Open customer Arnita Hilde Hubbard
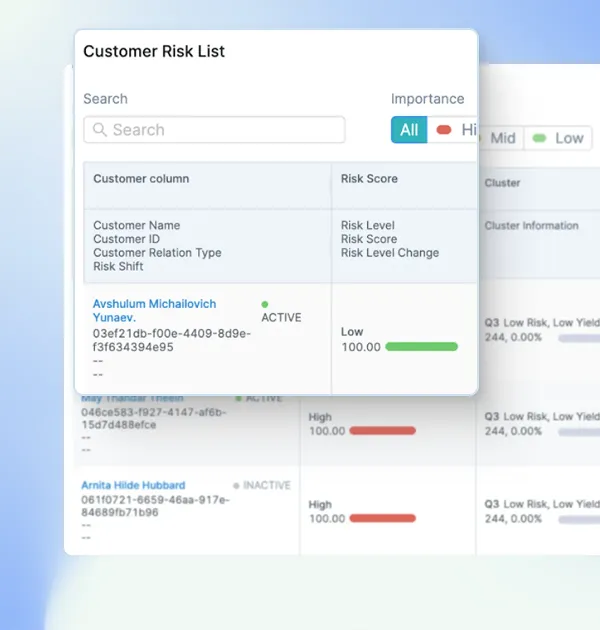The height and width of the screenshot is (630, 600). 133,485
